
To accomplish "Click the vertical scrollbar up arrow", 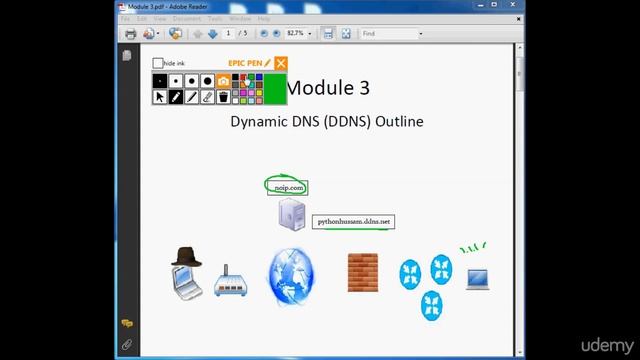I will point(520,48).
